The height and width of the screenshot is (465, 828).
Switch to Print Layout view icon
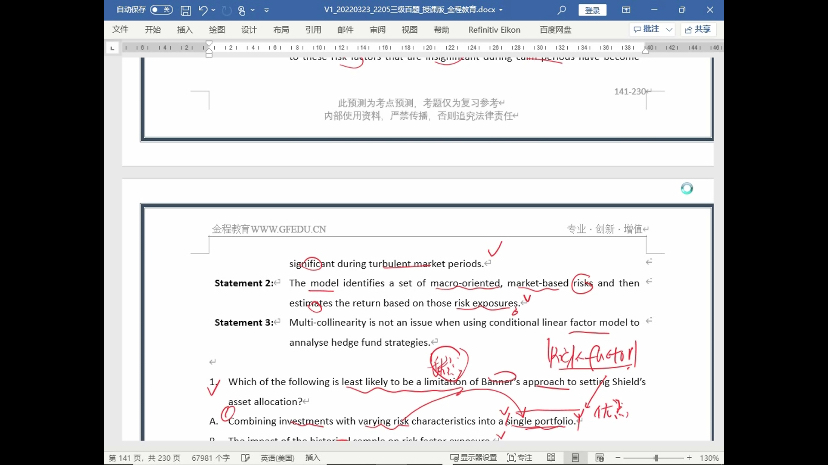575,458
